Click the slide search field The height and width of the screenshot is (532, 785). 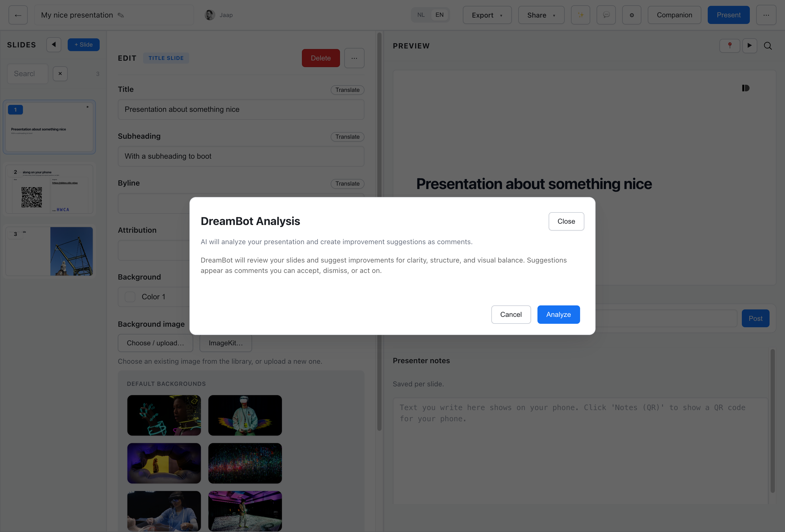tap(28, 73)
